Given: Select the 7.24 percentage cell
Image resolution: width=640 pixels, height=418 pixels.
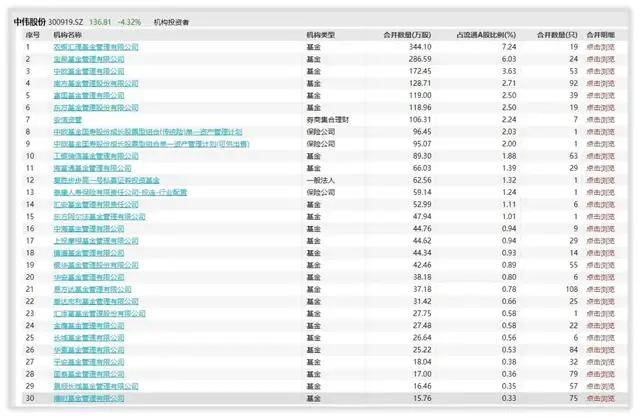Looking at the screenshot, I should [x=509, y=47].
